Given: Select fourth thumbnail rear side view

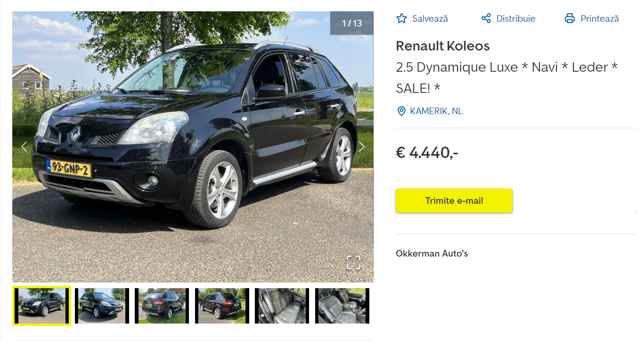Looking at the screenshot, I should pyautogui.click(x=222, y=306).
